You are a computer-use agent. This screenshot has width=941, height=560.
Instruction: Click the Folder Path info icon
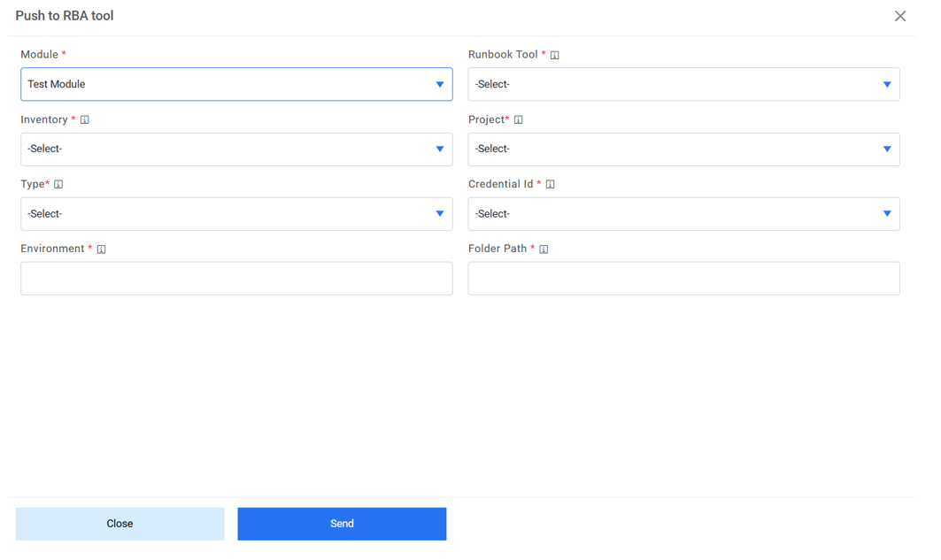(x=544, y=249)
